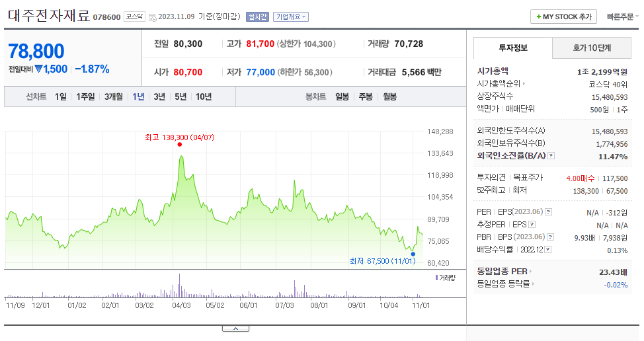The image size is (644, 341).
Task: Click the help icon beside PER EPS(2023.06)
Action: point(548,212)
